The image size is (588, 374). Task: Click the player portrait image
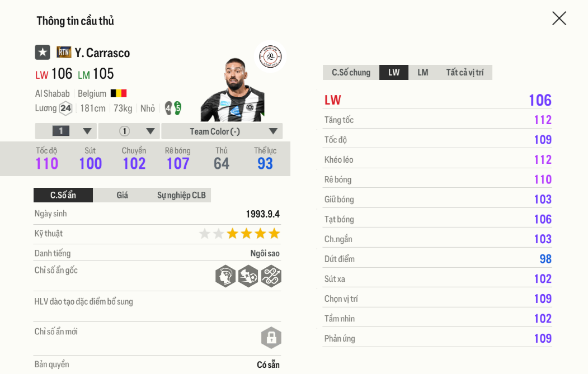click(x=232, y=91)
